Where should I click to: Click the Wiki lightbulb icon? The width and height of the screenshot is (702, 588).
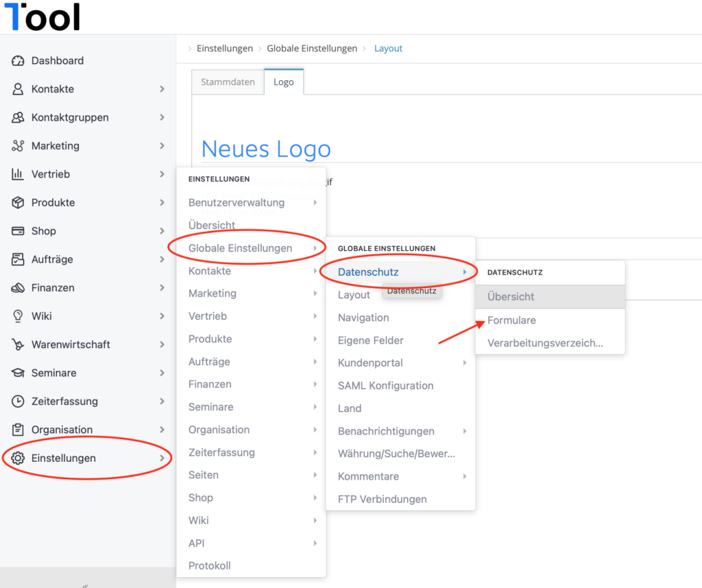click(x=18, y=317)
